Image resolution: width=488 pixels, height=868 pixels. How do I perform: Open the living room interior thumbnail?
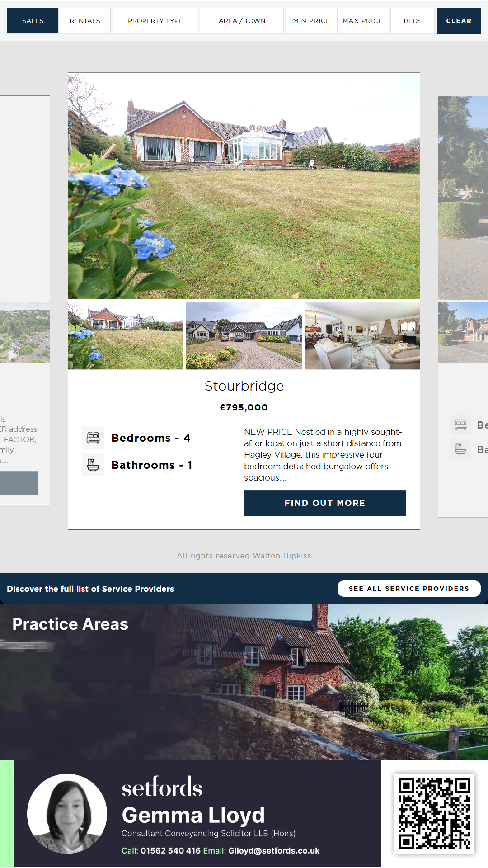click(362, 335)
